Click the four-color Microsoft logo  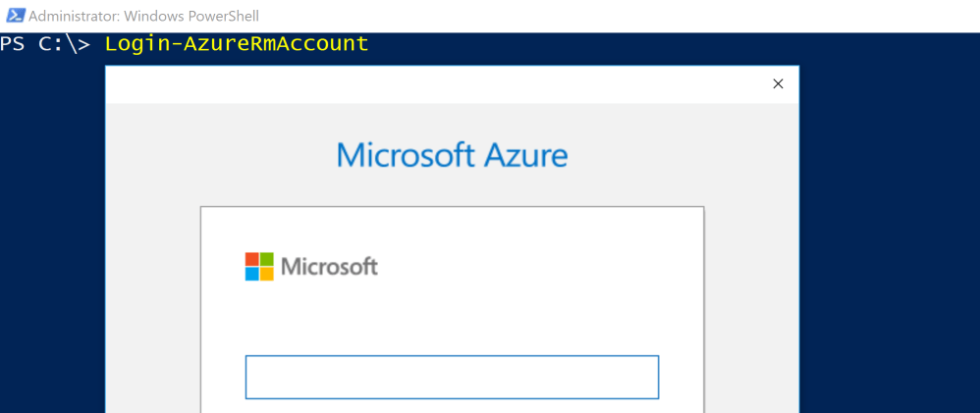coord(259,267)
